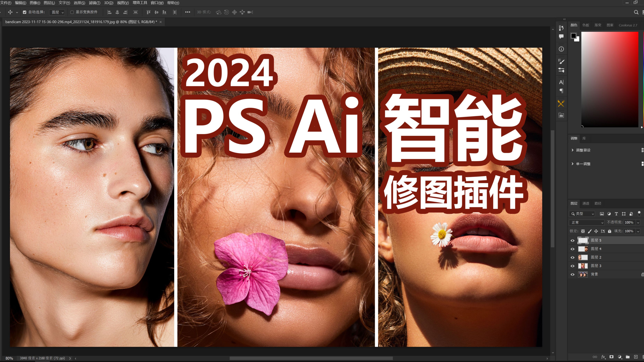Hide the 背景 layer eye icon

pyautogui.click(x=572, y=275)
